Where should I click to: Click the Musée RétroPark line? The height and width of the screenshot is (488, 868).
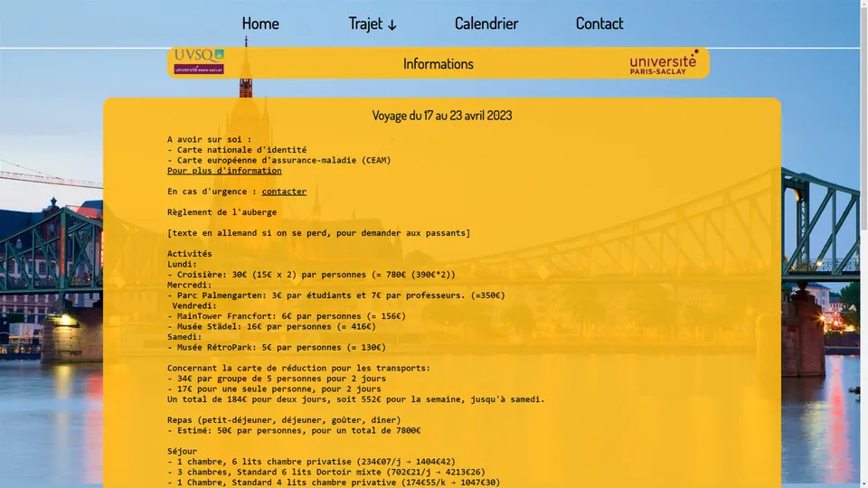[x=277, y=347]
